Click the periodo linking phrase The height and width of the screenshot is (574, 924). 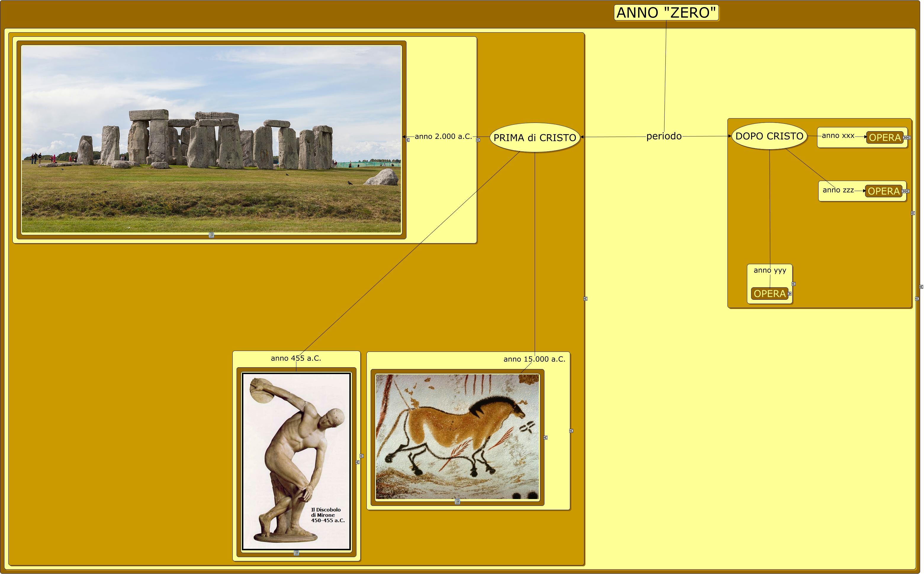click(x=664, y=136)
